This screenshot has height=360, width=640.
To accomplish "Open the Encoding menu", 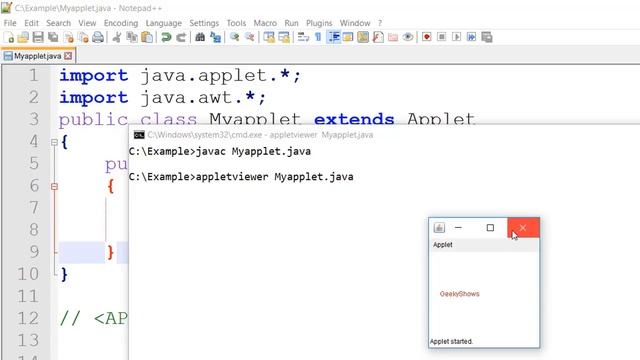I will click(121, 23).
